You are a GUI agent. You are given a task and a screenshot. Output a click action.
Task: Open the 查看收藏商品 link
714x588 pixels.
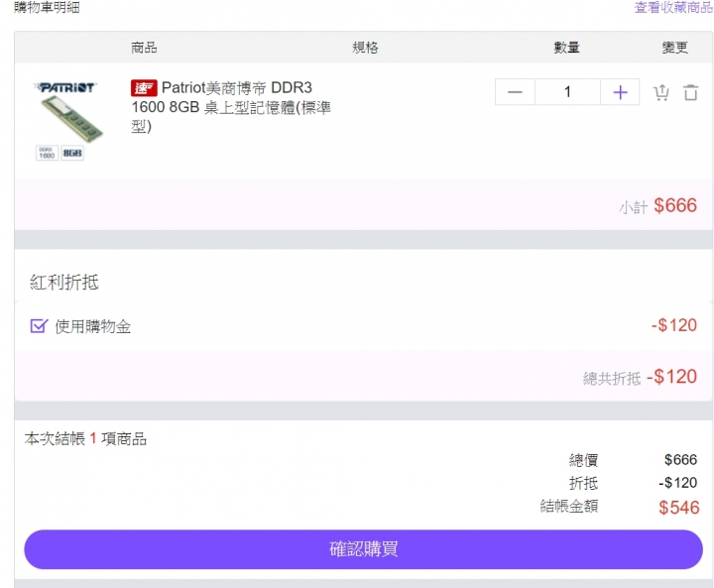pyautogui.click(x=673, y=7)
